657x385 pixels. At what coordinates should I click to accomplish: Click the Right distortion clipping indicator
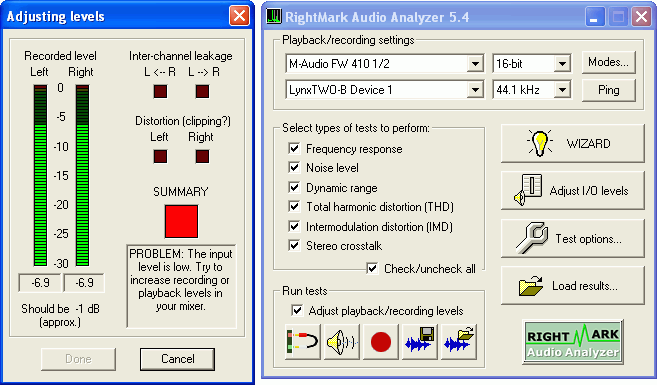202,156
